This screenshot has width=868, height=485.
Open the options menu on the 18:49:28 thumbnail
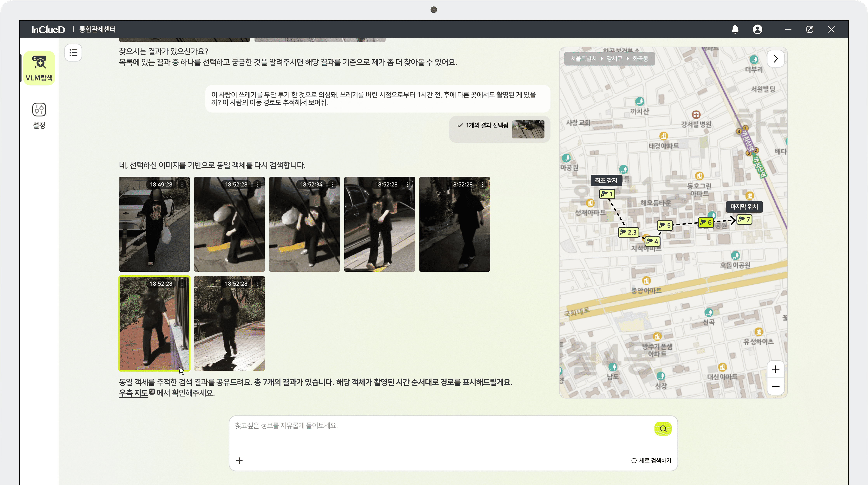pyautogui.click(x=182, y=184)
